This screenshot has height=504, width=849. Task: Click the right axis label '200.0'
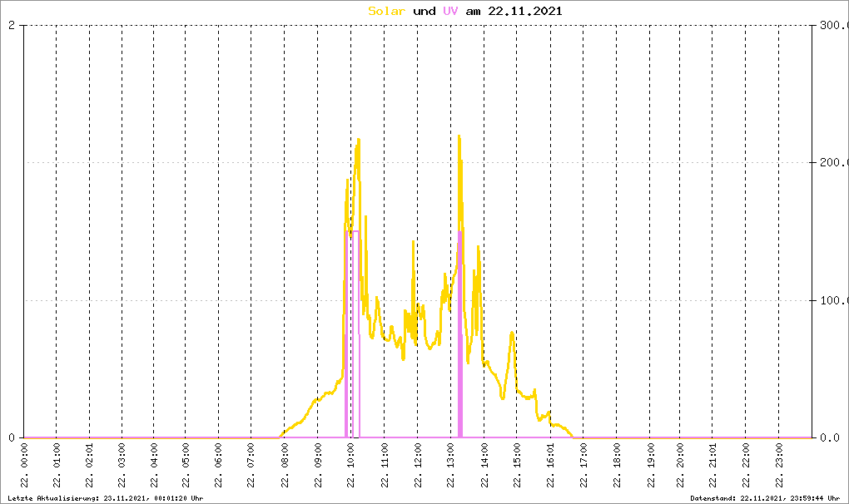(834, 163)
